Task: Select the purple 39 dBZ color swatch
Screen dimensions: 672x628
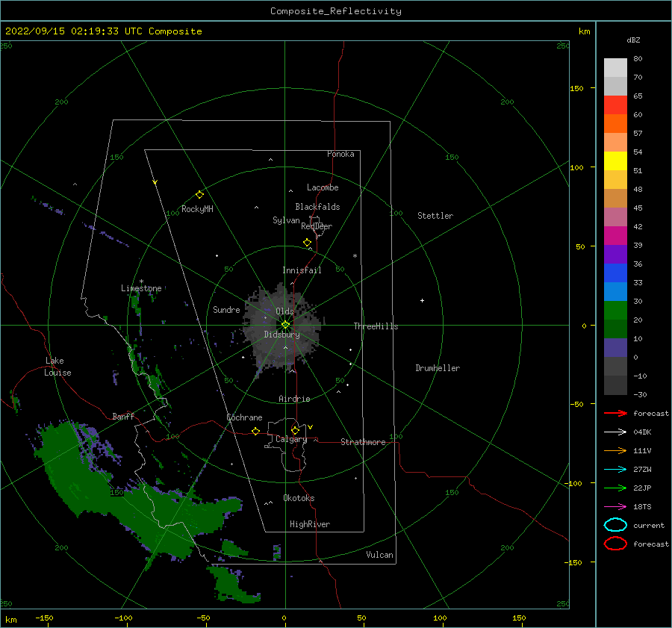Action: click(615, 255)
